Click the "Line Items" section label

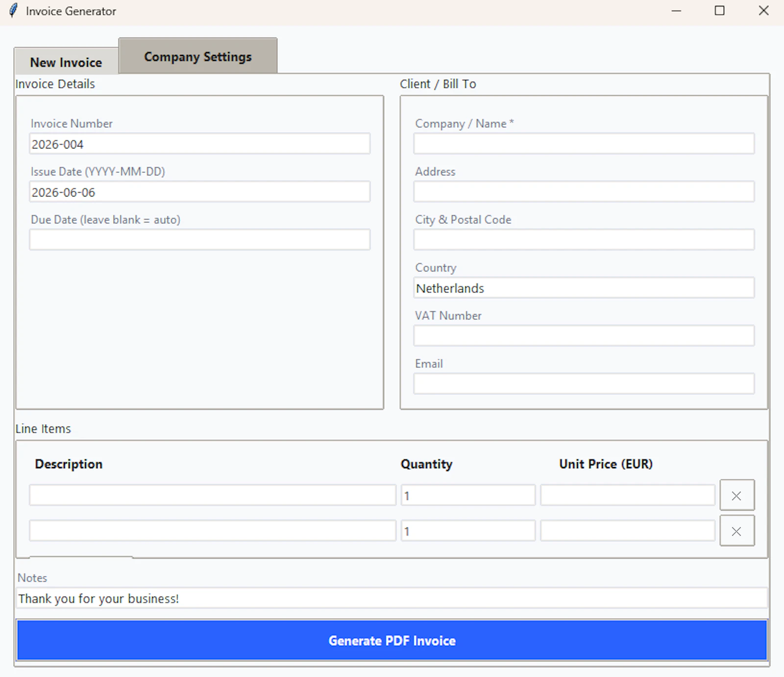[x=43, y=429]
